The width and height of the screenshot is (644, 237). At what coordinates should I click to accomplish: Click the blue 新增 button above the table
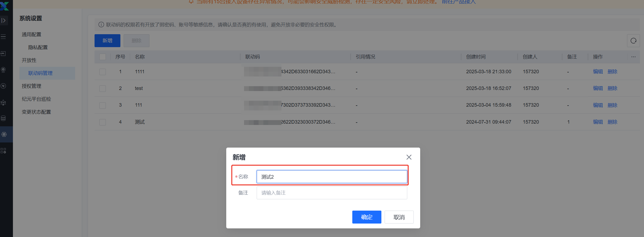pos(107,41)
